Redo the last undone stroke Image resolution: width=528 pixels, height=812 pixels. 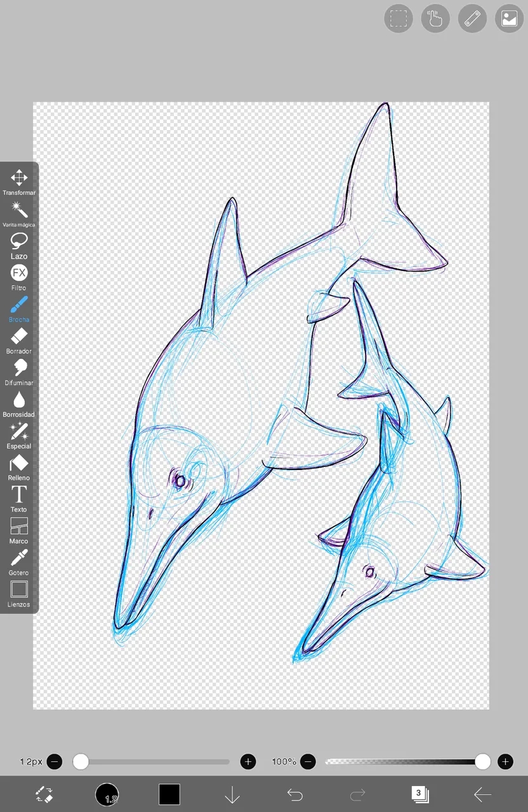tap(357, 794)
